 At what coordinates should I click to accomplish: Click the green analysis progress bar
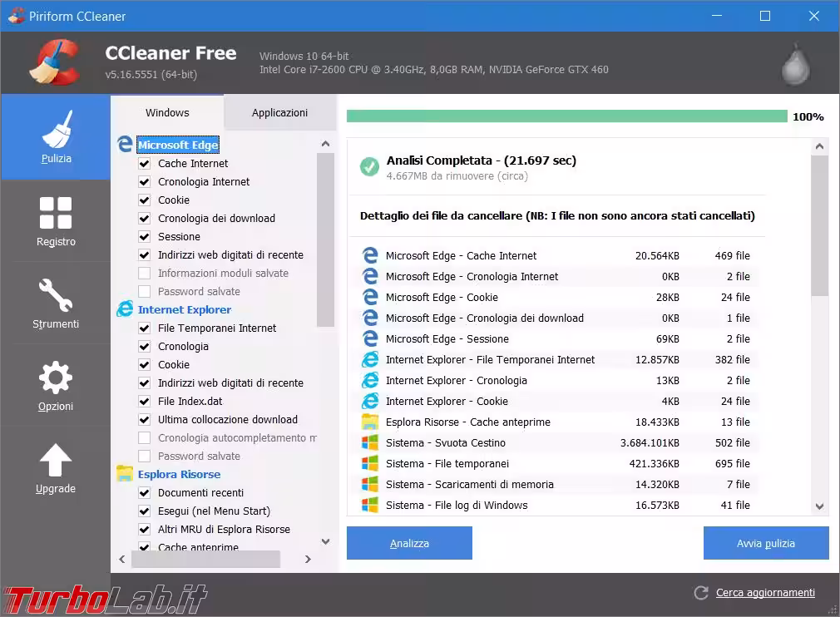566,116
